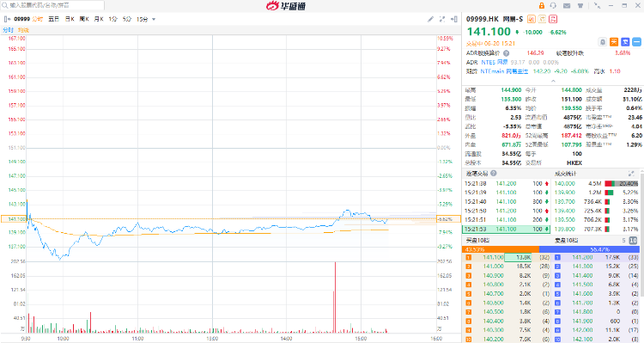Click the grey alert bell button
This screenshot has height=343, width=644.
coord(603,42)
